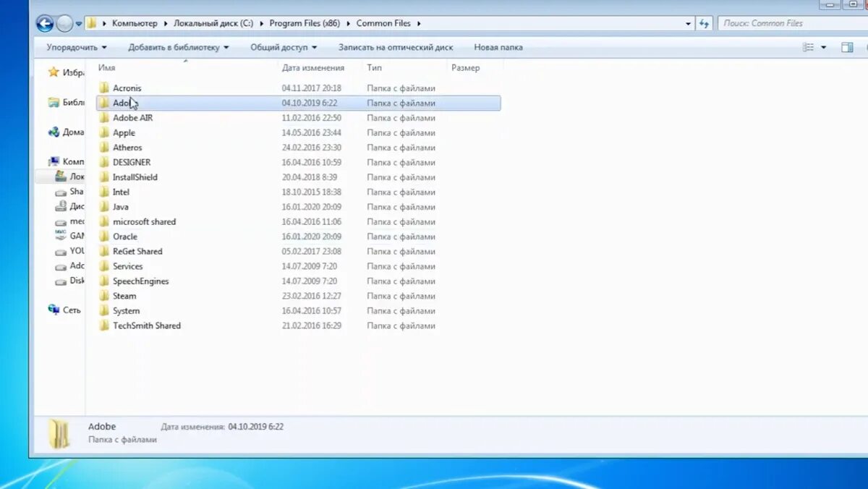
Task: Click the back navigation arrow
Action: (x=44, y=23)
